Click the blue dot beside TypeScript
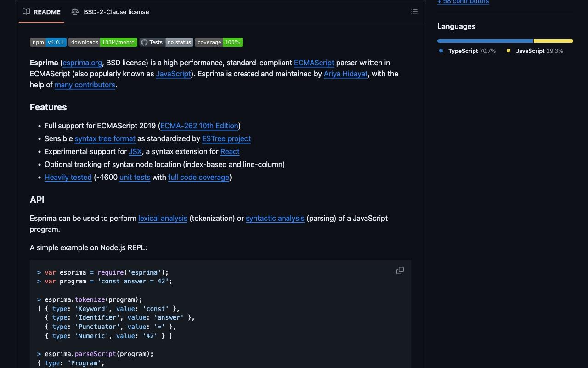 point(441,51)
